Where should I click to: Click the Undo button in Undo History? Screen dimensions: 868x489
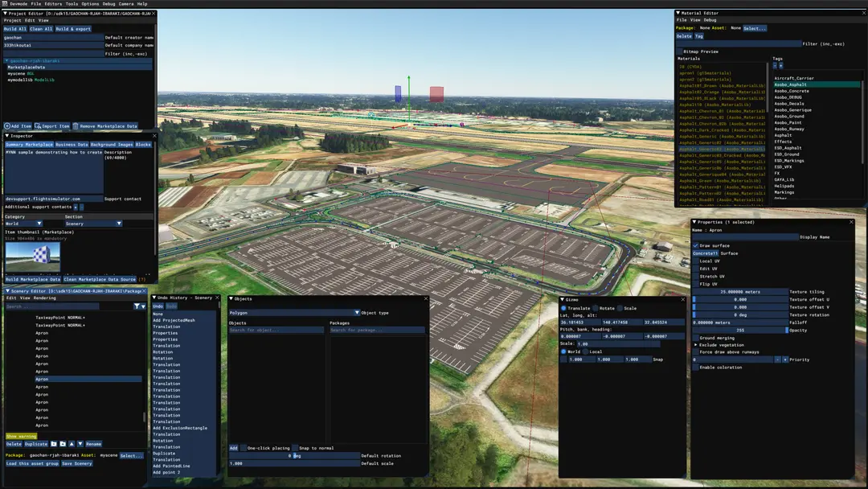[158, 306]
